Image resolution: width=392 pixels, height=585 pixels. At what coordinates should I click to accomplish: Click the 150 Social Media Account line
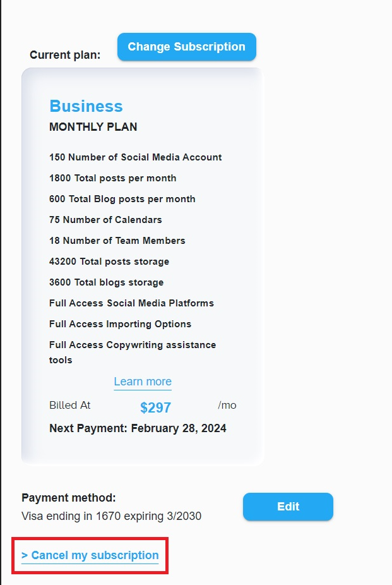pyautogui.click(x=135, y=157)
